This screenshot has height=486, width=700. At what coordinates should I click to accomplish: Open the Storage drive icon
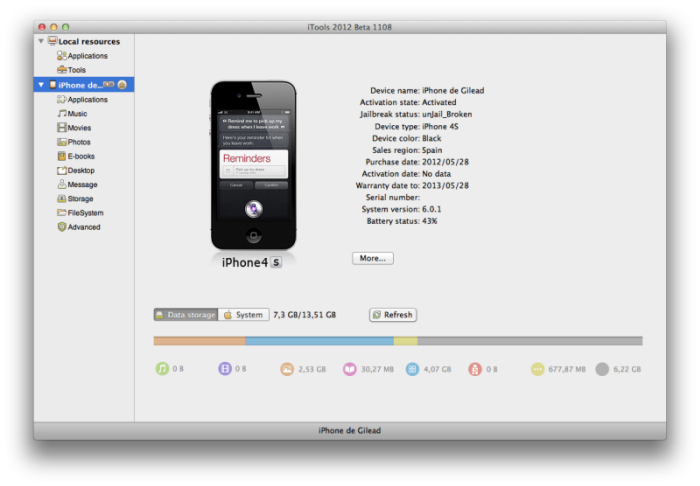pos(62,199)
